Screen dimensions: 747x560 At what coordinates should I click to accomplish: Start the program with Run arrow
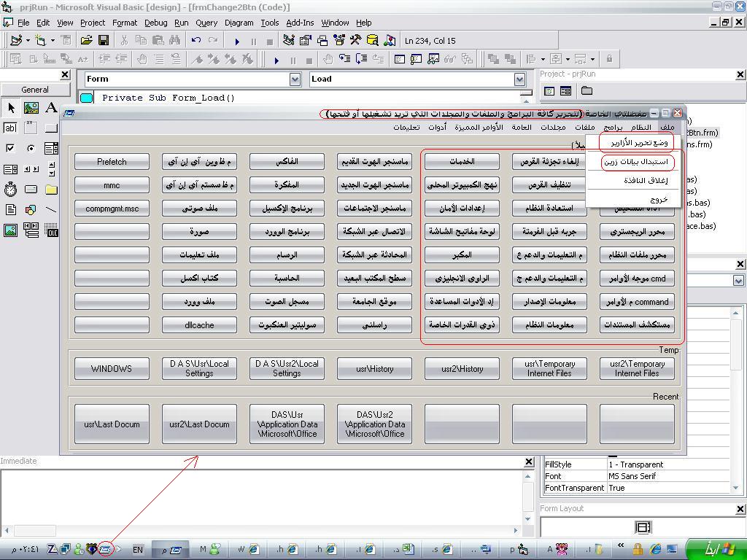pos(237,42)
